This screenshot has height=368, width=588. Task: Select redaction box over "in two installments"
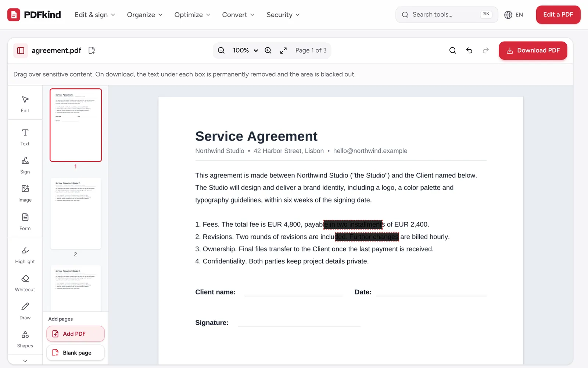click(x=353, y=224)
